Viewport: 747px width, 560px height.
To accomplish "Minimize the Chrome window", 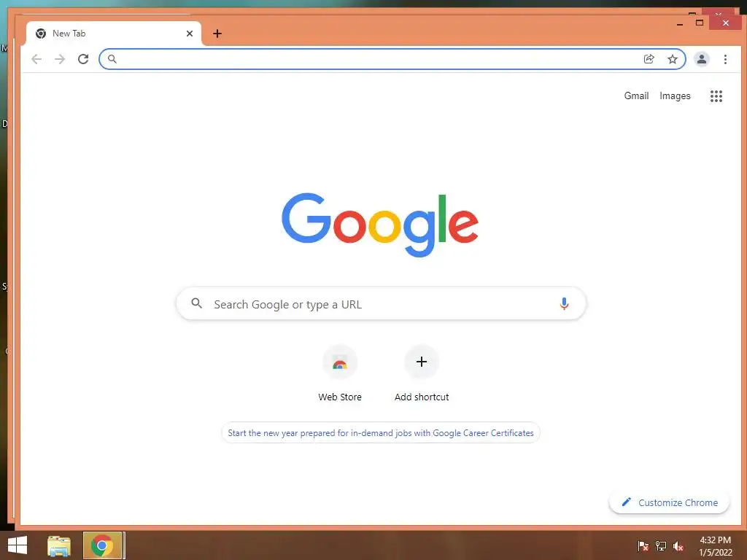I will coord(680,23).
